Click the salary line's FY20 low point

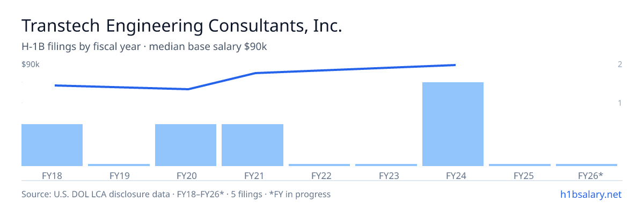tap(188, 89)
